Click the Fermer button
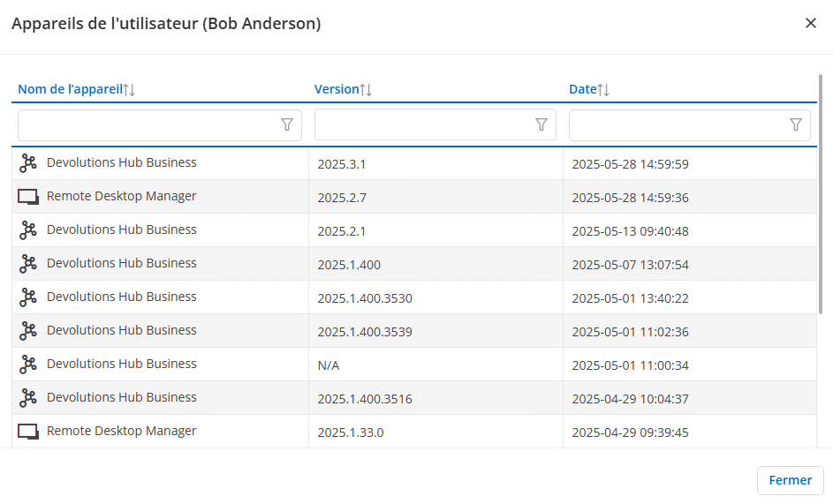Image resolution: width=833 pixels, height=504 pixels. click(x=791, y=480)
